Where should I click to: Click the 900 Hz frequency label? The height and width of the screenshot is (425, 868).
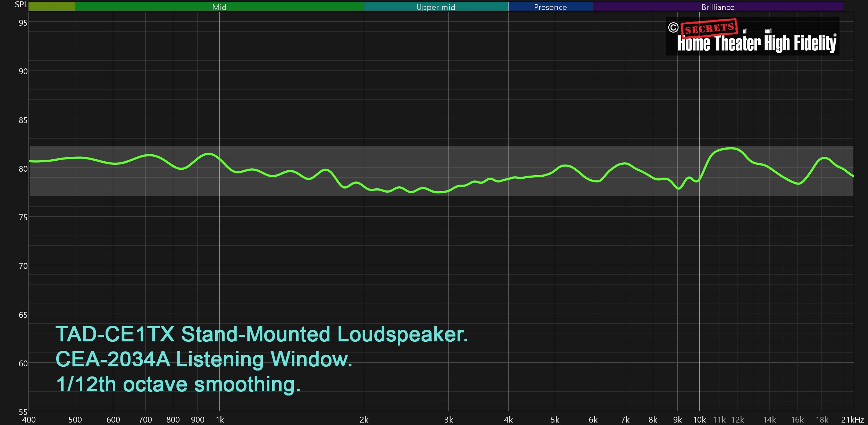point(198,420)
